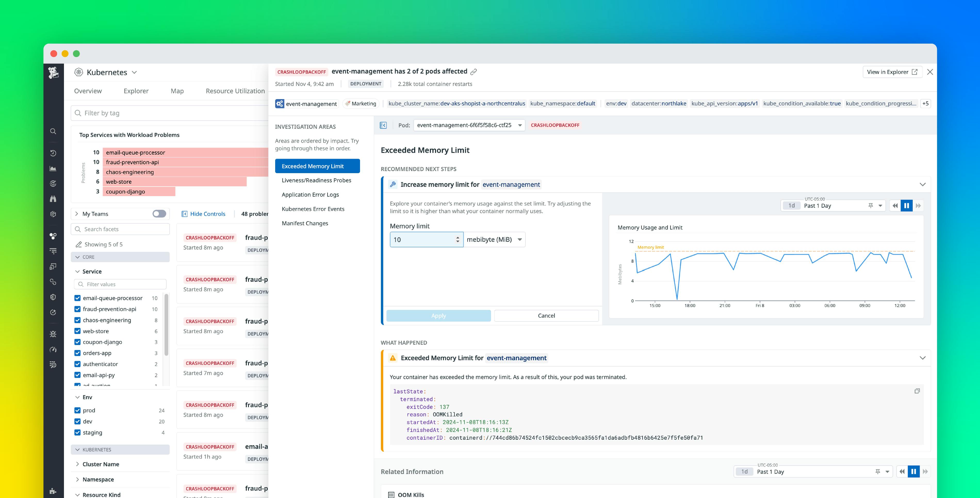
Task: Click the Datadog dog logo at top left
Action: point(53,72)
